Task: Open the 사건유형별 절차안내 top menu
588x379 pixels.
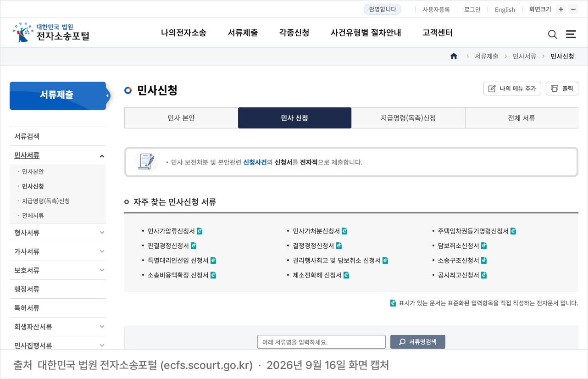Action: point(366,33)
